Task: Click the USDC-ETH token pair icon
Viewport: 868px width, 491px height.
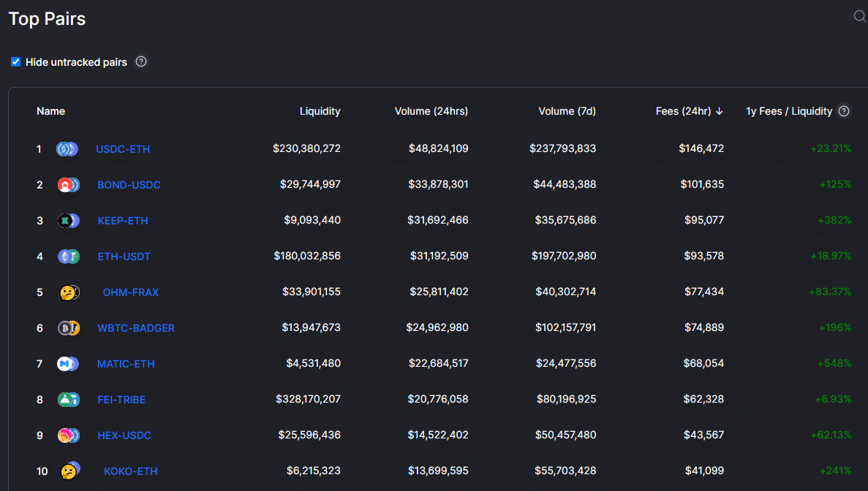Action: [x=67, y=149]
